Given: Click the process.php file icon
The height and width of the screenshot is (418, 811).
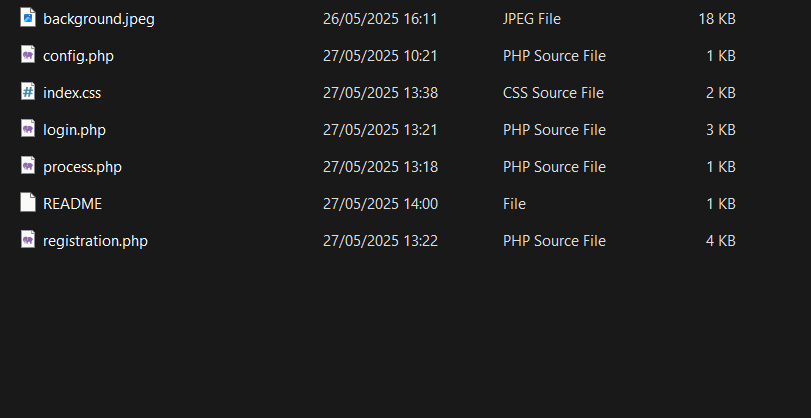Looking at the screenshot, I should [28, 166].
